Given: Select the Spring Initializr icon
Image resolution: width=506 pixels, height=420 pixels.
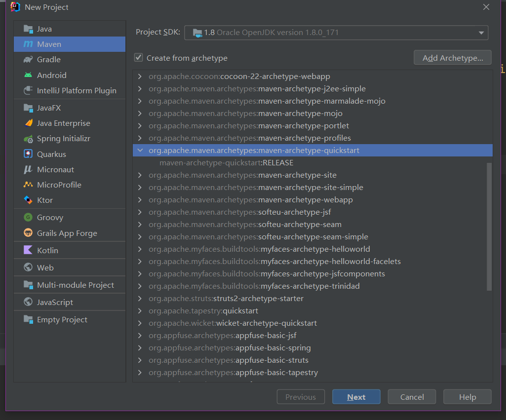Looking at the screenshot, I should (28, 139).
